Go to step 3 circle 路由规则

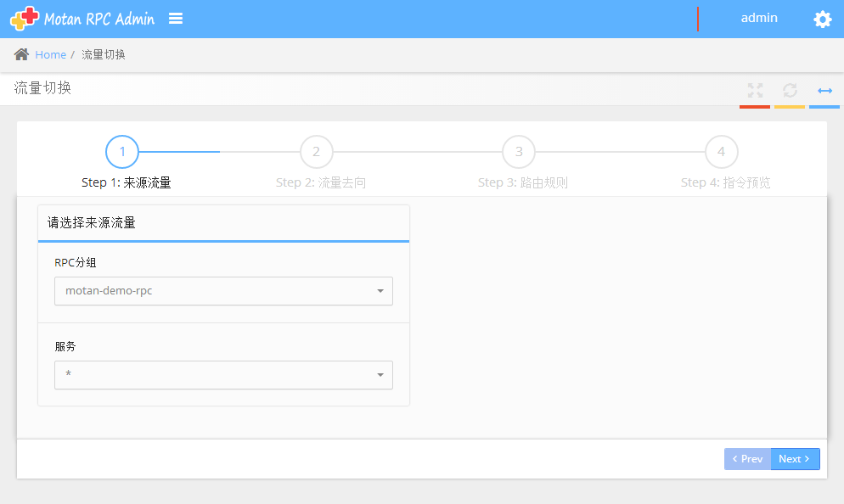[519, 152]
